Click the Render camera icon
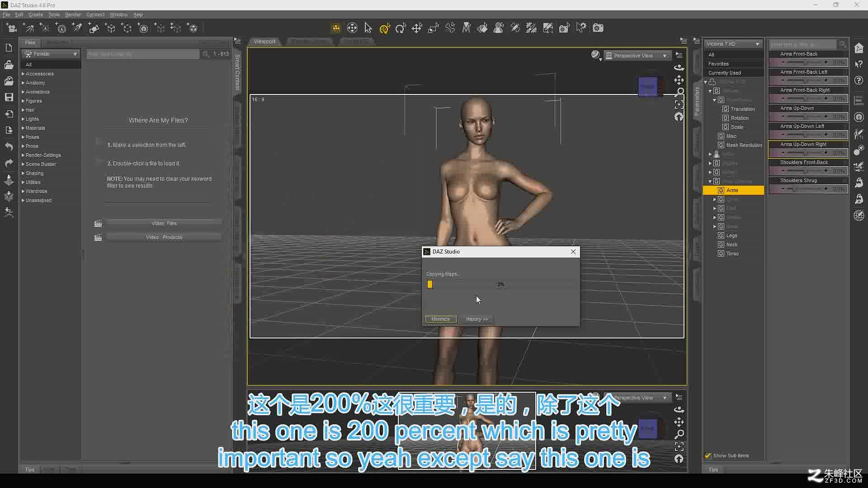 598,28
